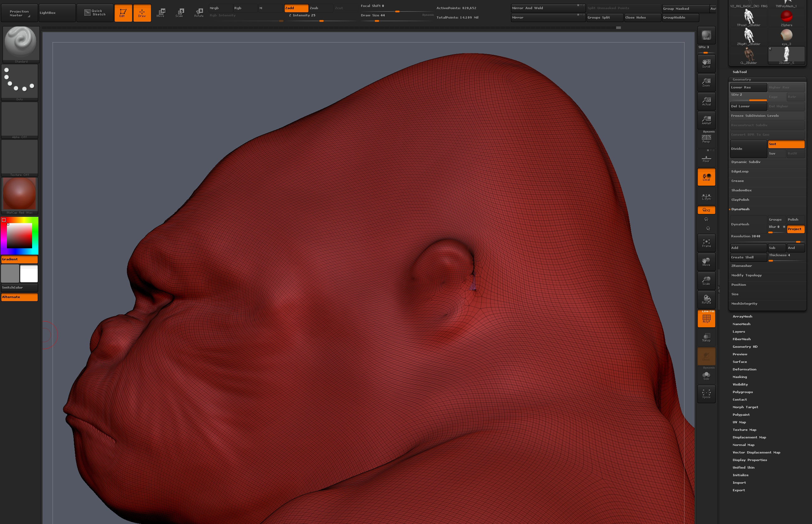Toggle the Transp transparency icon
Viewport: 812px width, 524px height.
click(706, 338)
